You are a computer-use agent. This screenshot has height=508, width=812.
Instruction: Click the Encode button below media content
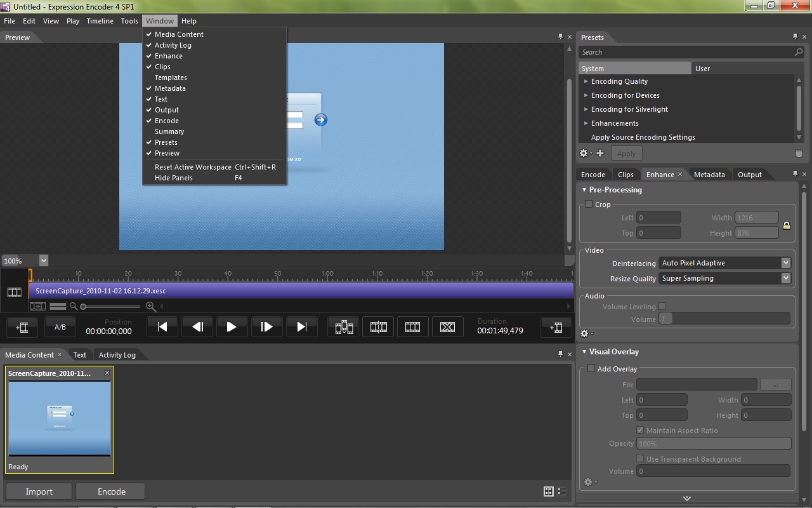111,491
